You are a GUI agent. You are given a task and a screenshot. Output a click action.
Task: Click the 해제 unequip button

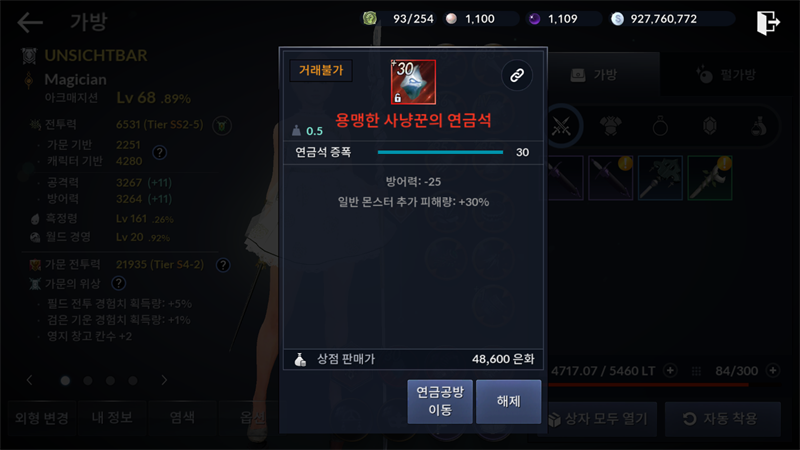pos(508,401)
